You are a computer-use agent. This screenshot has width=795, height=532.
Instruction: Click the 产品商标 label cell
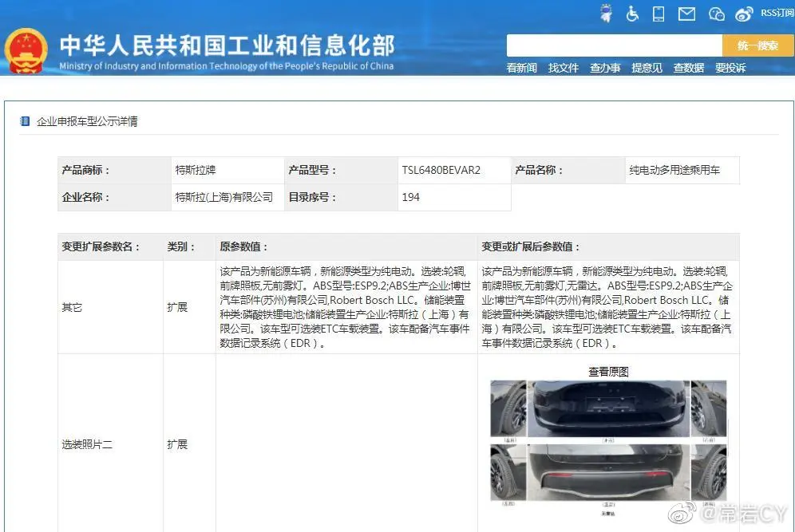coord(115,170)
